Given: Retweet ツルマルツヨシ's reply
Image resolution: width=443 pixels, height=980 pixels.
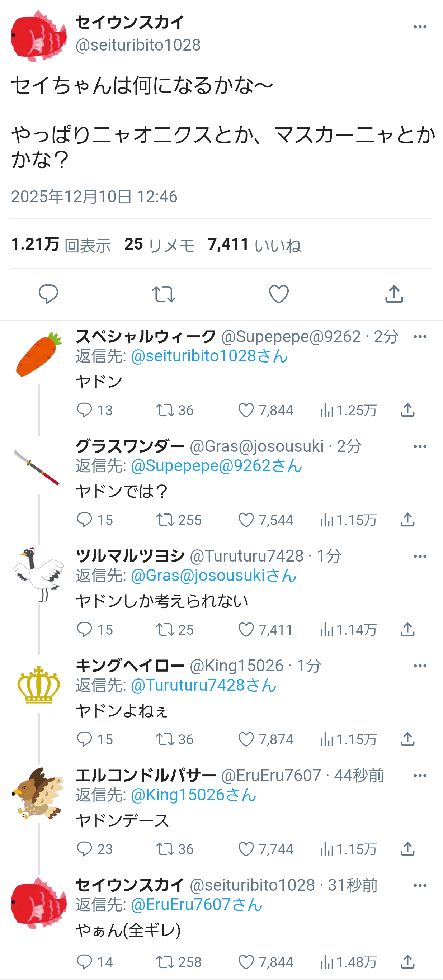Looking at the screenshot, I should [164, 630].
